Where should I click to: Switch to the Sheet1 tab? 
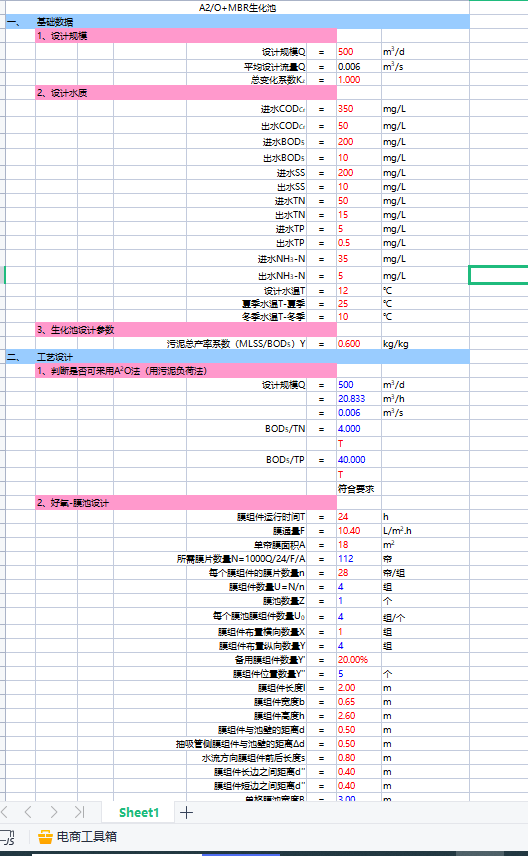pos(139,812)
